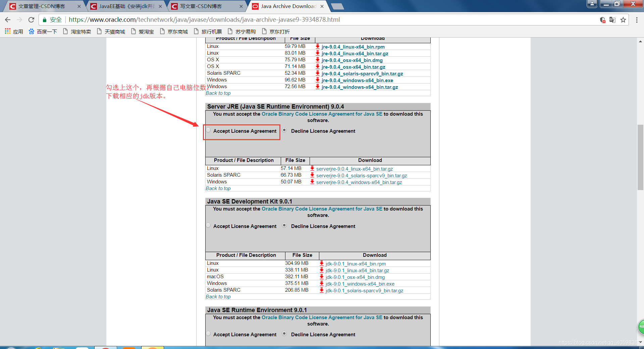
Task: Open the Chrome three-dot menu
Action: (637, 20)
